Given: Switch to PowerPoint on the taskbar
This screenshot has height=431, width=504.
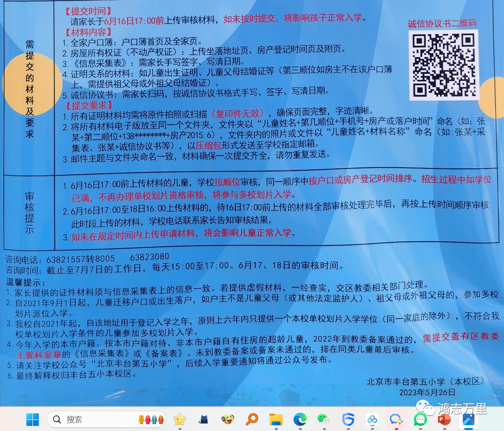Looking at the screenshot, I should point(444,420).
